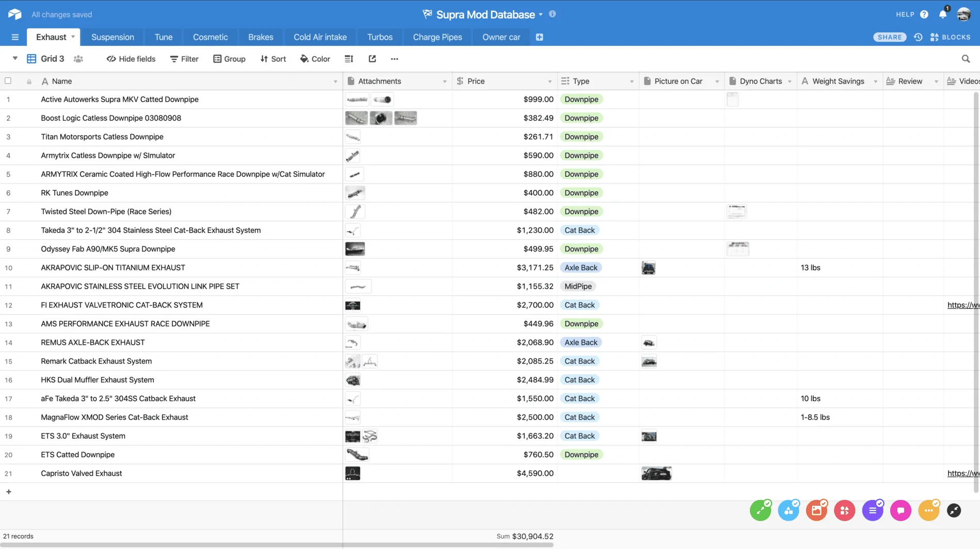Viewport: 980px width, 549px height.
Task: Switch to the Brakes tab
Action: pos(260,37)
